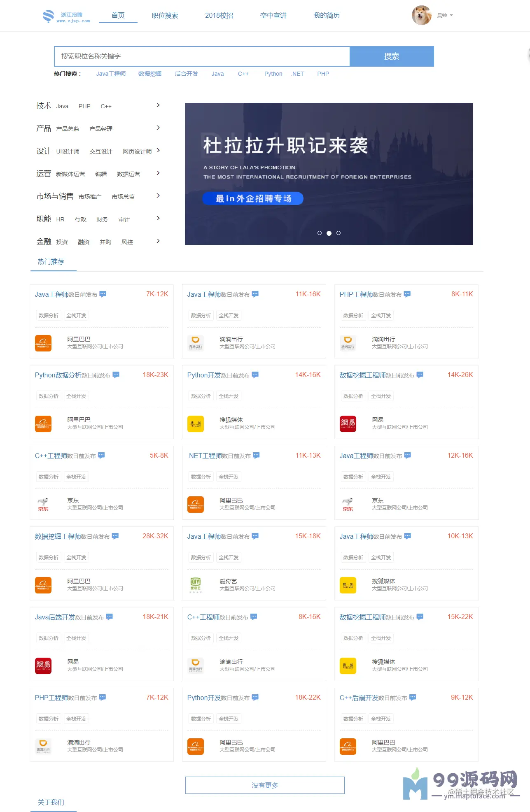Viewport: 530px width, 812px height.
Task: Open chat icon on Python开发 14K-16K card
Action: pyautogui.click(x=255, y=375)
